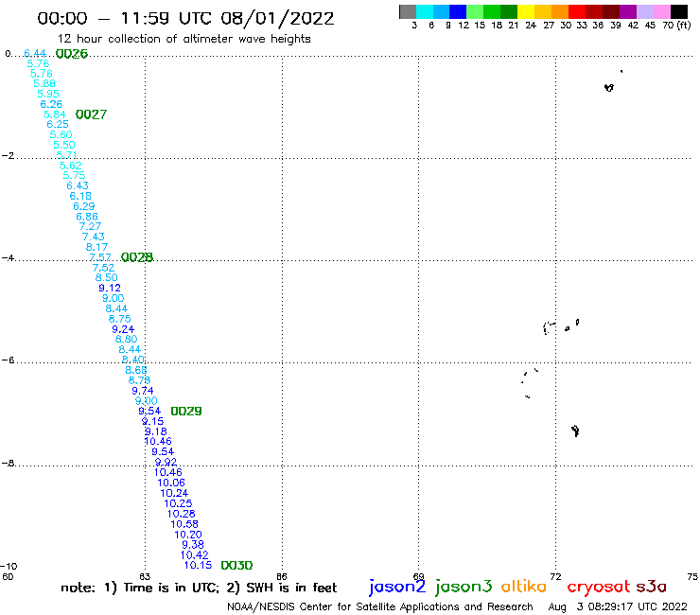
Task: Click the 0026 time marker
Action: (x=72, y=54)
